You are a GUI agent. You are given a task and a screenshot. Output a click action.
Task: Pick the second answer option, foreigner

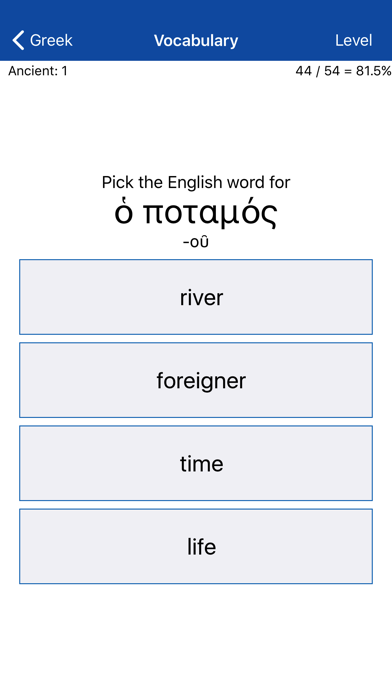point(196,380)
